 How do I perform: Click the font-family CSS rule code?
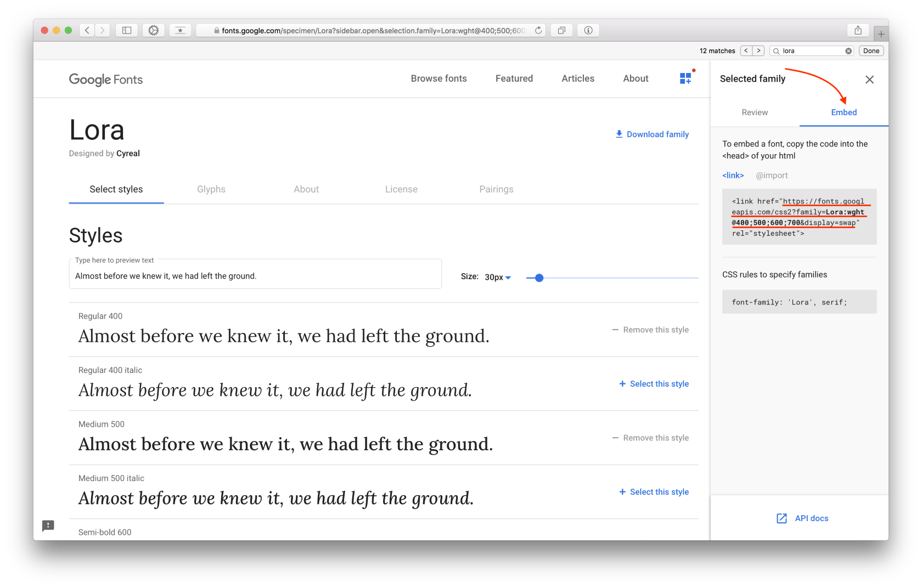pyautogui.click(x=799, y=302)
